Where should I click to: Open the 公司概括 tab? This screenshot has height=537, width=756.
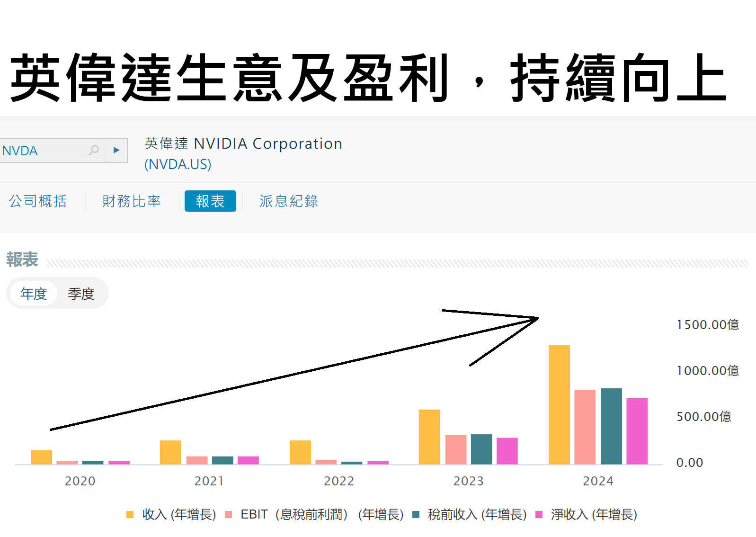coord(38,201)
